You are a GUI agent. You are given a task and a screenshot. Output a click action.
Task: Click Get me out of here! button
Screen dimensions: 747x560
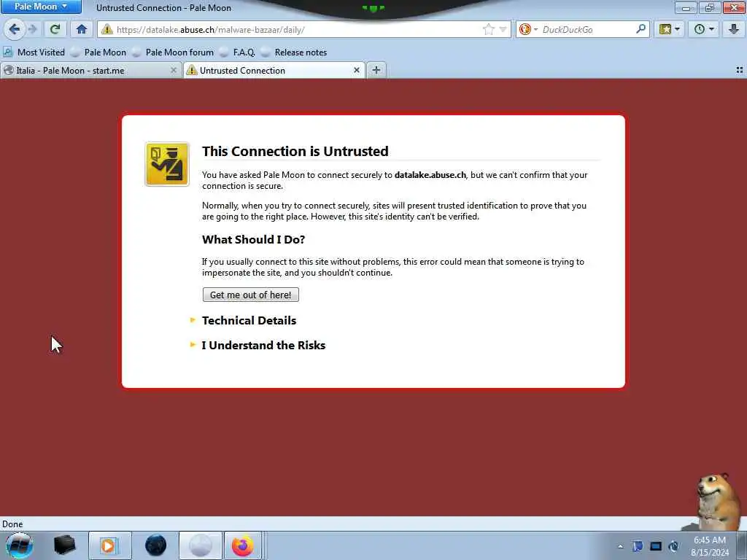pyautogui.click(x=251, y=295)
